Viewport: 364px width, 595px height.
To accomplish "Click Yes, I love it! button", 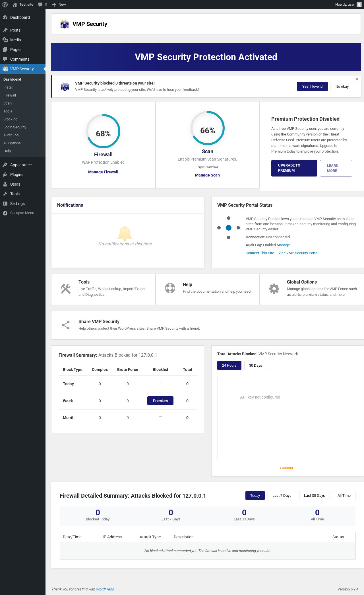I will (312, 87).
